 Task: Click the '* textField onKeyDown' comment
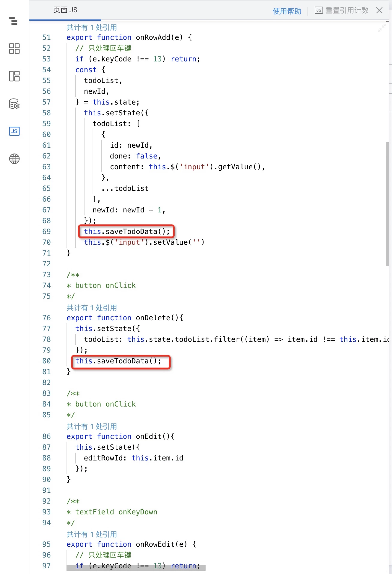pyautogui.click(x=112, y=512)
